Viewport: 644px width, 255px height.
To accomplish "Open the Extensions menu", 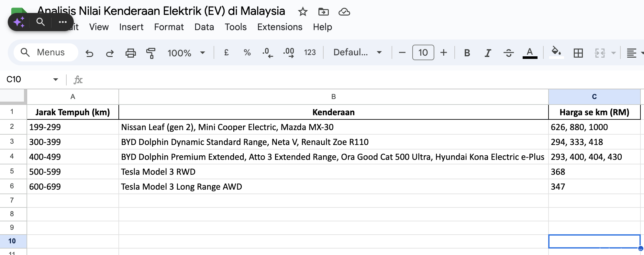I will pos(280,27).
